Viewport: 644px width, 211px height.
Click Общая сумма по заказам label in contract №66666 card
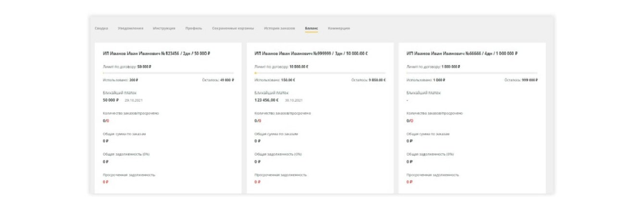(x=428, y=133)
